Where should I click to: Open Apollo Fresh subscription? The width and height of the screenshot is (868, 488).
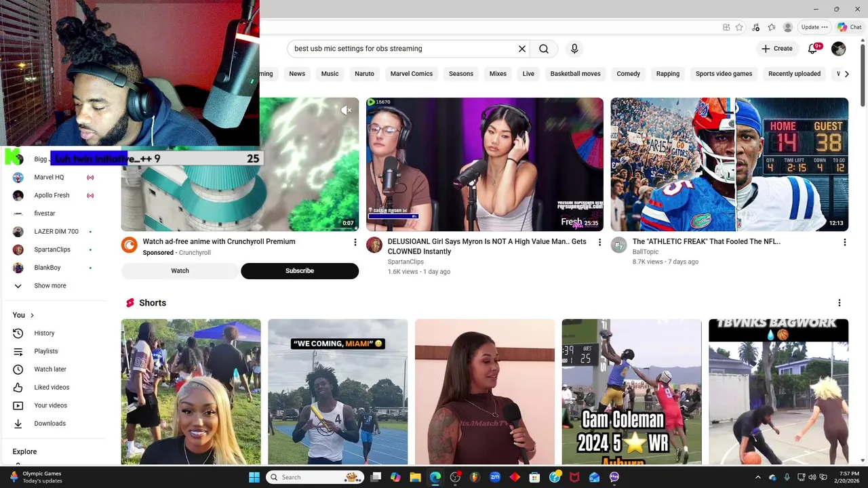(x=54, y=195)
